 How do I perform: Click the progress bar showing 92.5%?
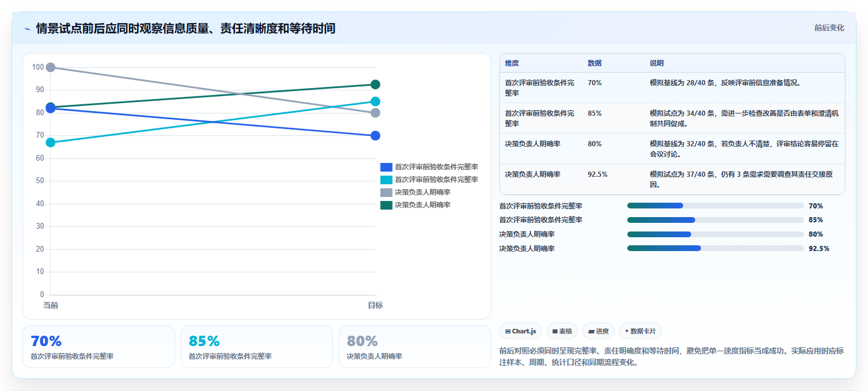pyautogui.click(x=715, y=248)
